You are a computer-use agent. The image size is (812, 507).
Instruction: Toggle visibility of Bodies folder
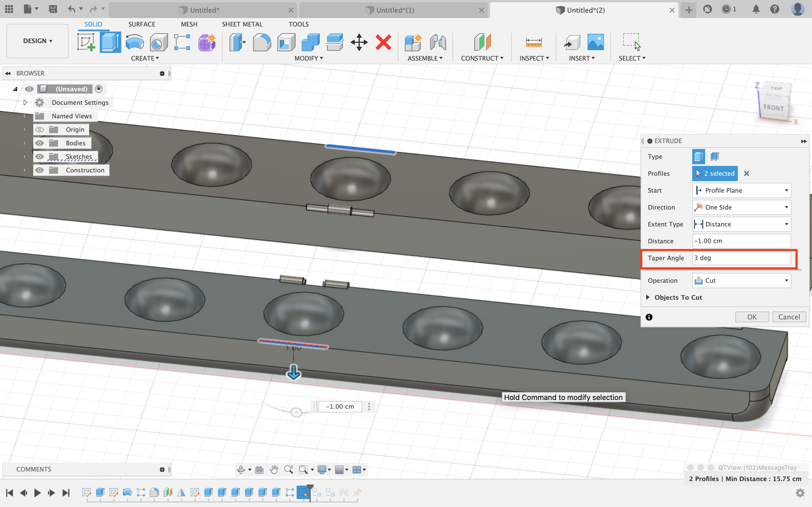39,143
